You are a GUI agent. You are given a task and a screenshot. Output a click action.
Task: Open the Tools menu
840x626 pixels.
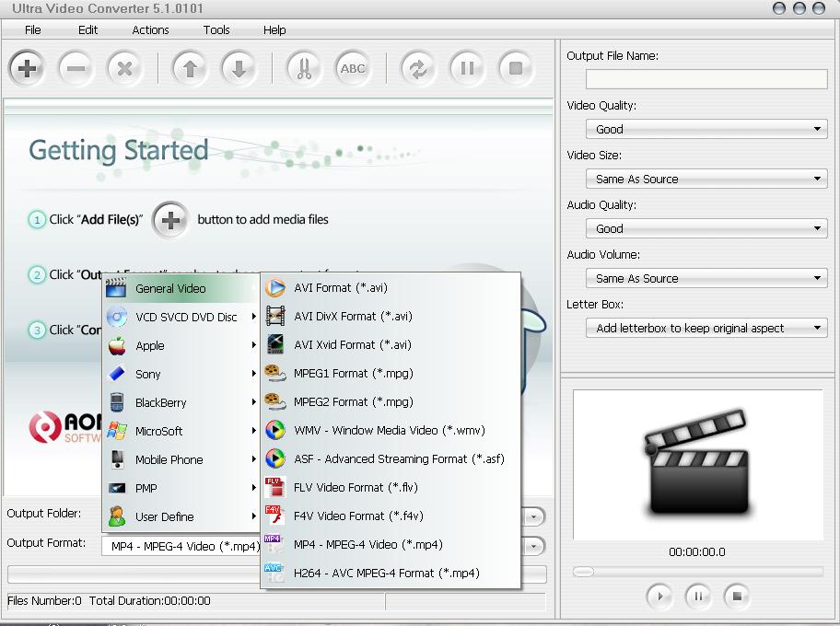point(216,30)
